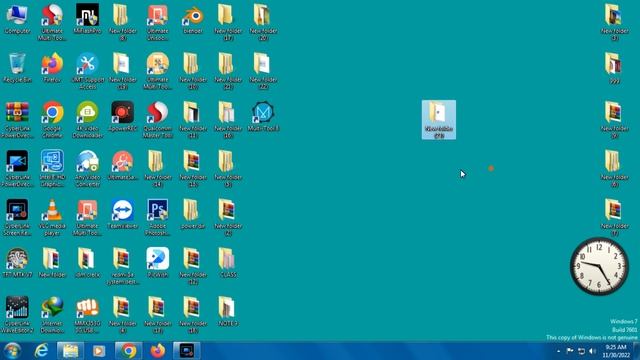The image size is (640, 360).
Task: Select the CyberLink PowerDirector video camera shortcut
Action: pos(17,169)
